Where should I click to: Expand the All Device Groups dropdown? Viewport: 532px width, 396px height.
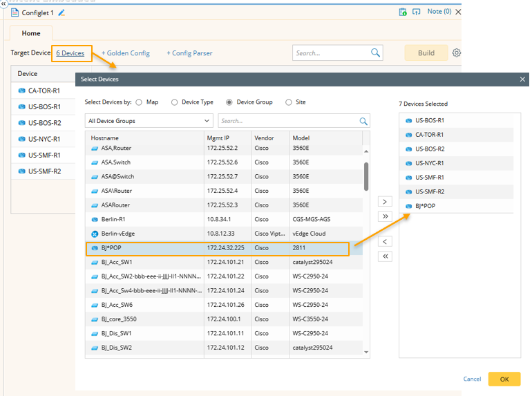point(207,121)
